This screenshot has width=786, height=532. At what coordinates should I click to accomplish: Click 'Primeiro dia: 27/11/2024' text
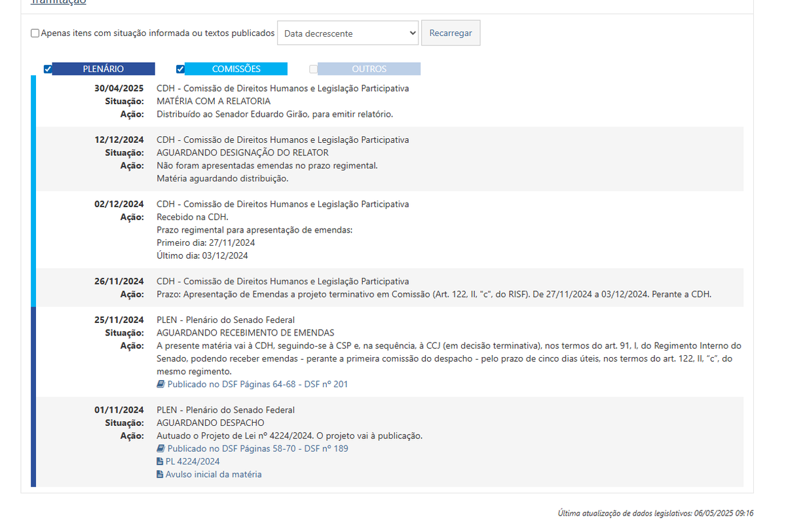[206, 243]
